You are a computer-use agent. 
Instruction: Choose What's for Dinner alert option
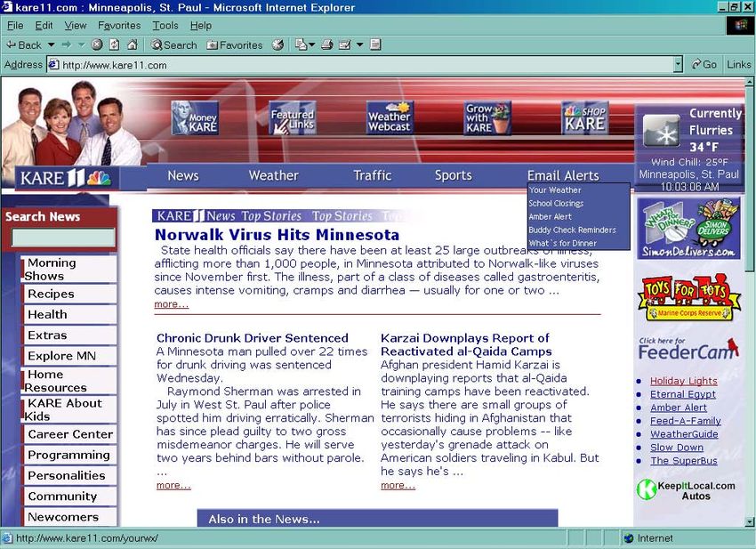[x=563, y=243]
